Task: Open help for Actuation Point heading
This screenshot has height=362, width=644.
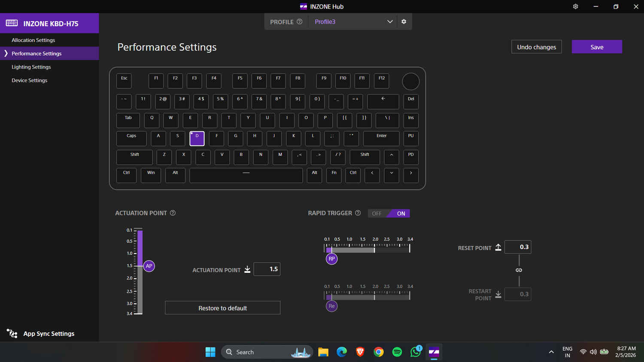Action: coord(173,213)
